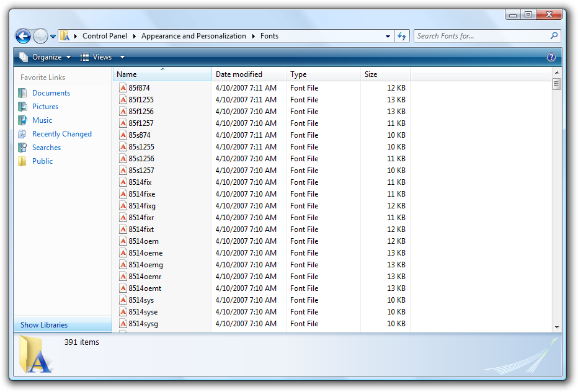Viewport: 578px width, 392px height.
Task: Select the 8514oemg file name
Action: pos(146,265)
